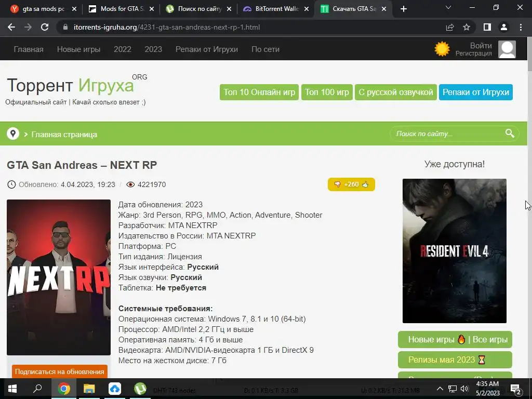The width and height of the screenshot is (532, 399).
Task: Click the location pin icon in breadcrumb
Action: (13, 134)
